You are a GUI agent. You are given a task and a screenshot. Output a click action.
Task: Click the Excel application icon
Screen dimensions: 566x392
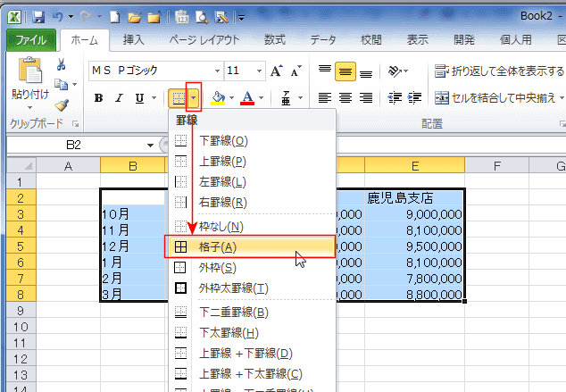tap(14, 17)
